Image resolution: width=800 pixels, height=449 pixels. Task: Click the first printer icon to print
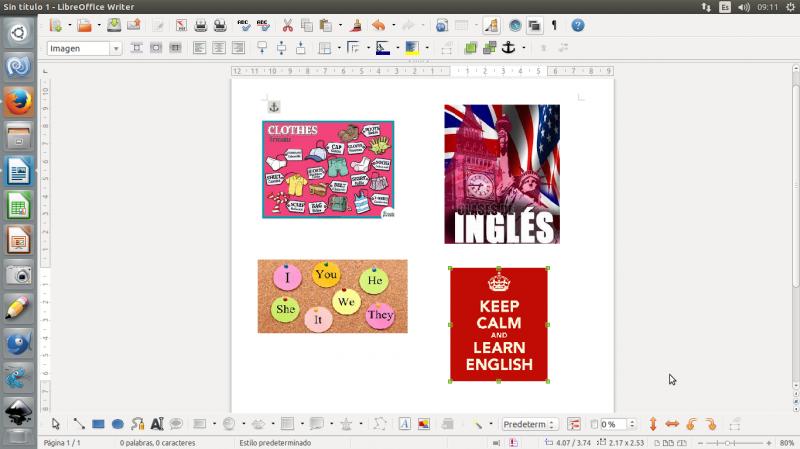point(201,25)
